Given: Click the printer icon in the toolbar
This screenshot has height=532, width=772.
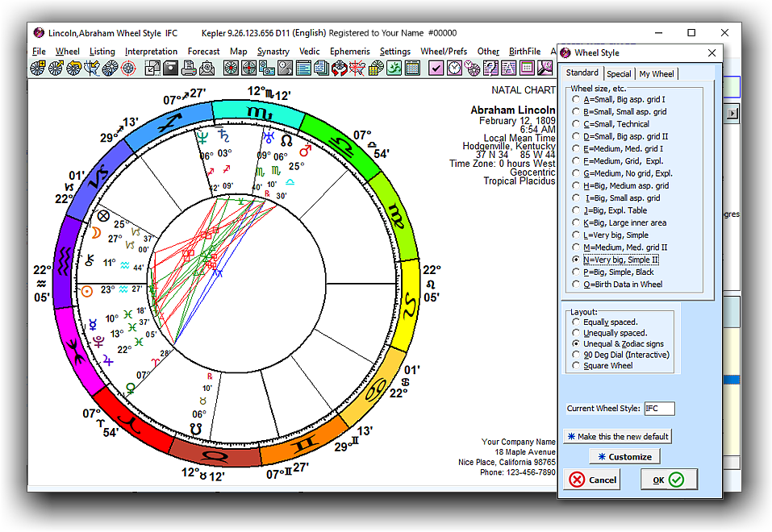Looking at the screenshot, I should (190, 69).
